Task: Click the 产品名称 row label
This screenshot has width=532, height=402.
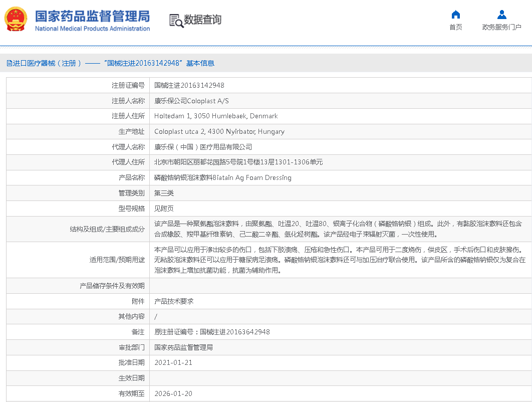Action: pyautogui.click(x=132, y=177)
